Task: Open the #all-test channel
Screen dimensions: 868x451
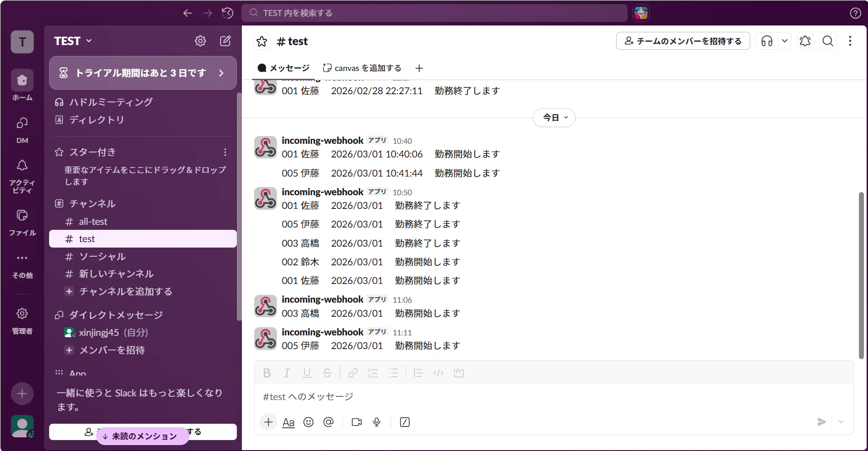Action: coord(143,222)
